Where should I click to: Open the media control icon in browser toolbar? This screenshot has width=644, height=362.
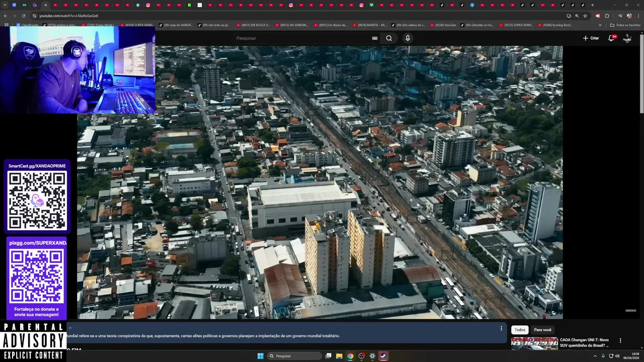620,16
